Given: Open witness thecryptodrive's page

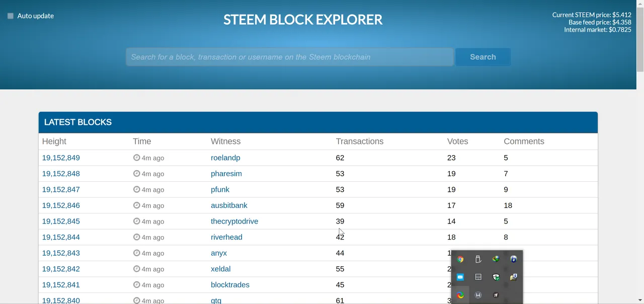Looking at the screenshot, I should (x=234, y=221).
